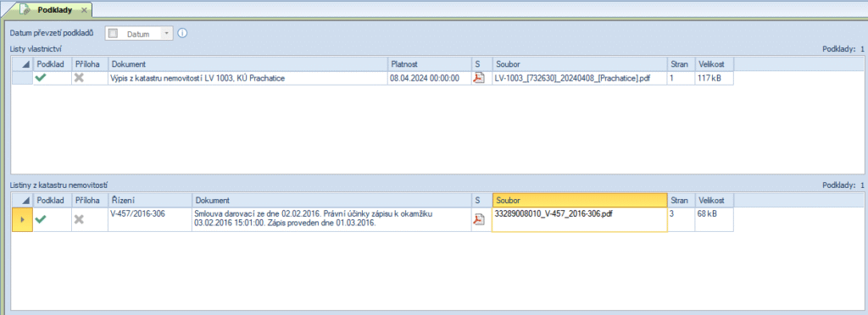Click info icon next to Datum field
This screenshot has width=868, height=315.
pyautogui.click(x=182, y=34)
